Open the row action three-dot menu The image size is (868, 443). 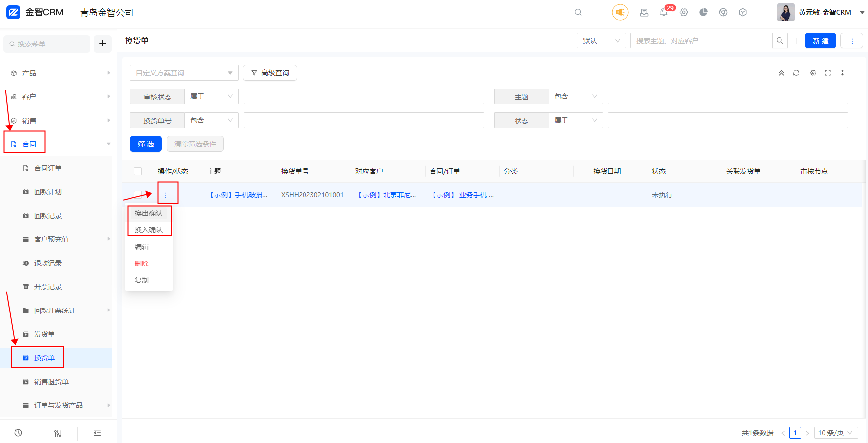[x=166, y=195]
